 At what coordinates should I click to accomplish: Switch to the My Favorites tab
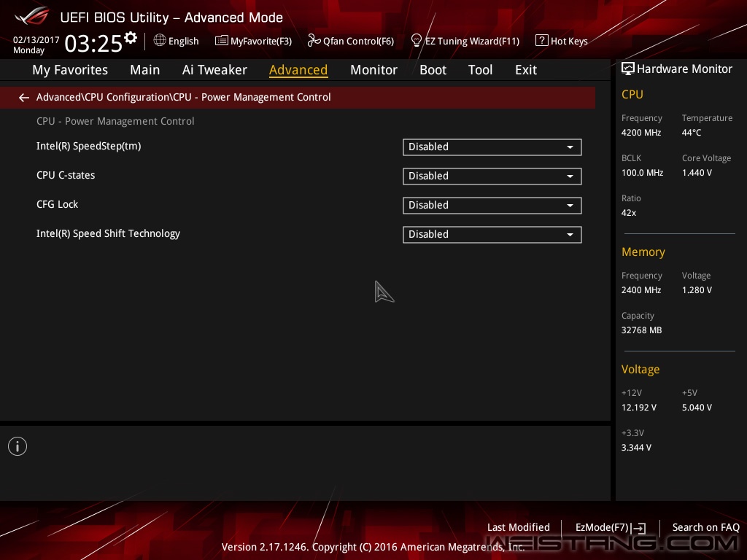(70, 70)
